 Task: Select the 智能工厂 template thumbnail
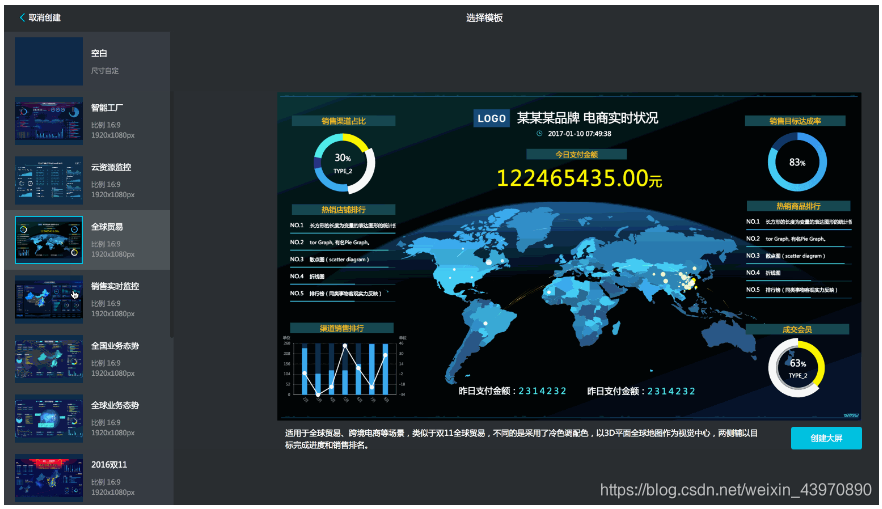(x=49, y=121)
